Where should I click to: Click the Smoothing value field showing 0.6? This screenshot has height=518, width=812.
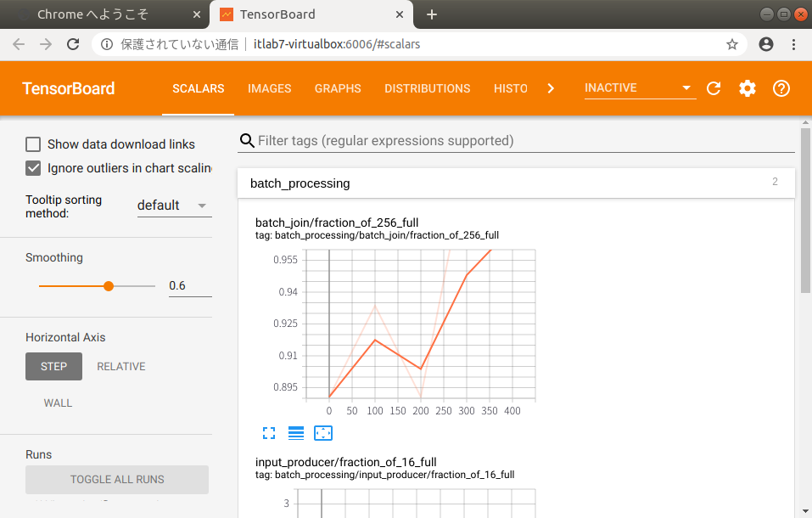[x=190, y=285]
